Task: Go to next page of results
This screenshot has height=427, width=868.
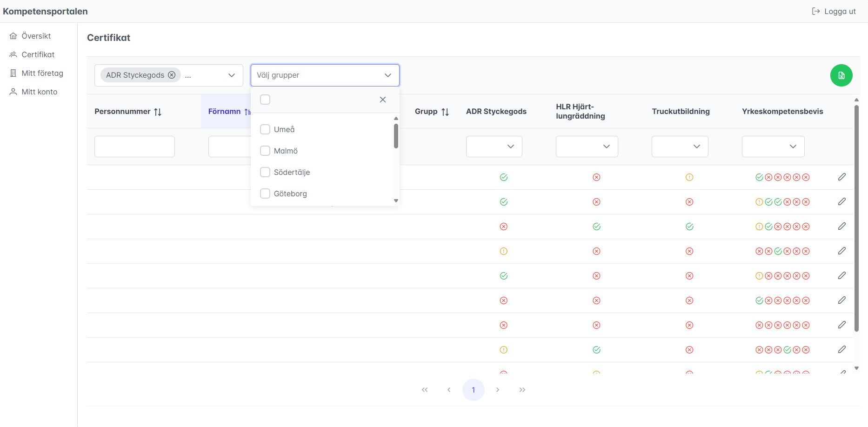Action: (x=498, y=390)
